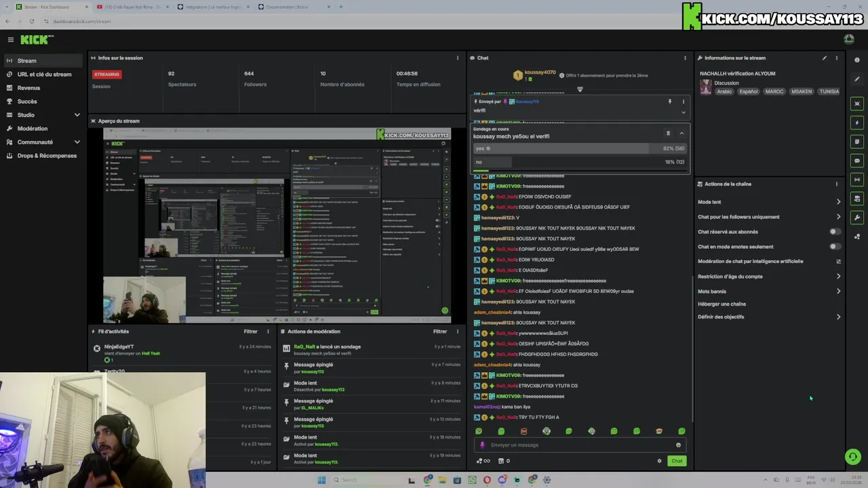
Task: Click the shop icon with count 0
Action: (x=504, y=461)
